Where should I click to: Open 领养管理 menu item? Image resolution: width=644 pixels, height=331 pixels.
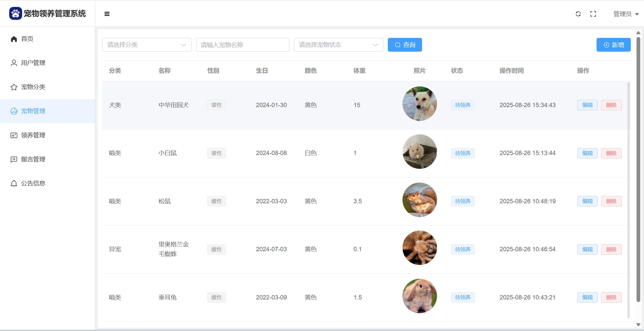33,135
